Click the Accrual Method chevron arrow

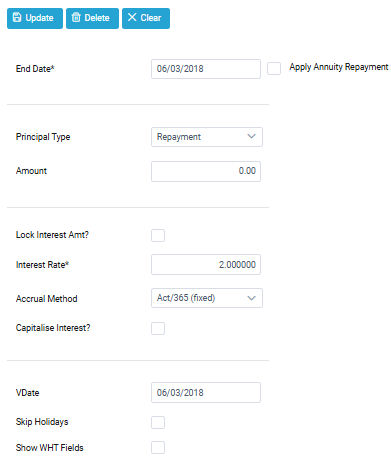point(251,298)
